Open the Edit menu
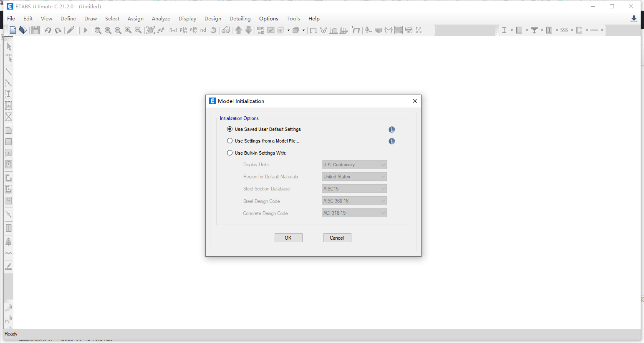Screen dimensions: 644x343 point(28,19)
